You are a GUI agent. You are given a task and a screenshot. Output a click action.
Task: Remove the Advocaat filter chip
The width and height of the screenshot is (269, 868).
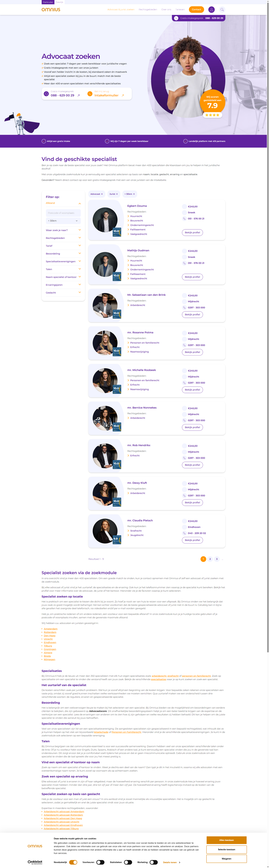coord(102,194)
